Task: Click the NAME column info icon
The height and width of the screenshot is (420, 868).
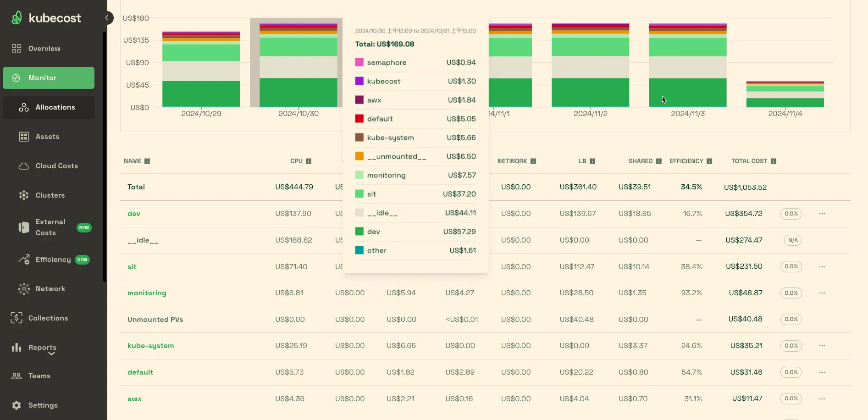Action: click(x=147, y=161)
